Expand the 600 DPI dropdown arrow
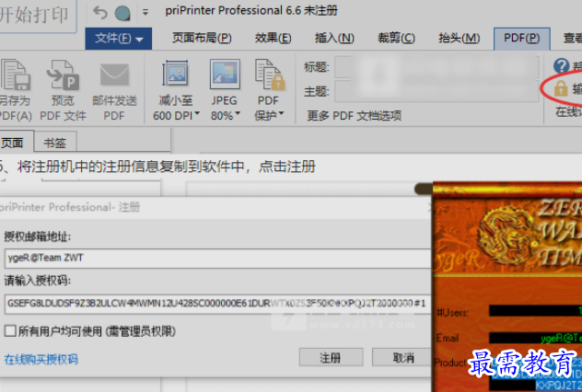 197,114
